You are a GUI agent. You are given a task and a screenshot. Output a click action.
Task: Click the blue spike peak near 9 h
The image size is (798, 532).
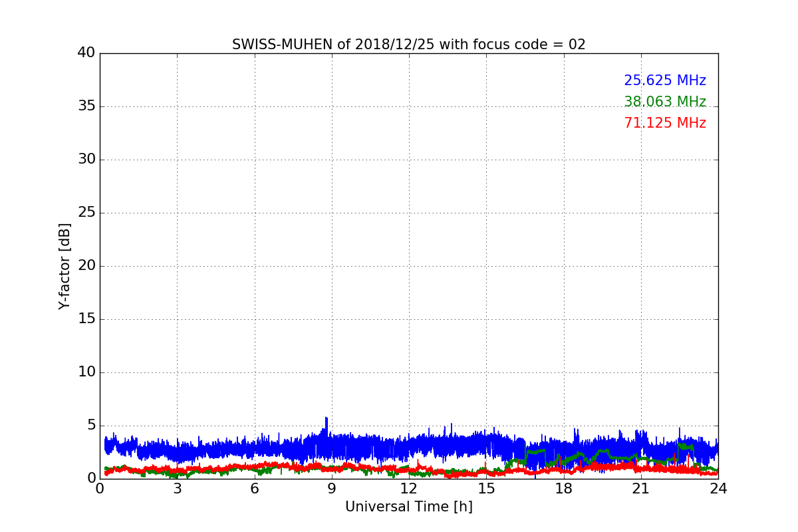tap(327, 418)
